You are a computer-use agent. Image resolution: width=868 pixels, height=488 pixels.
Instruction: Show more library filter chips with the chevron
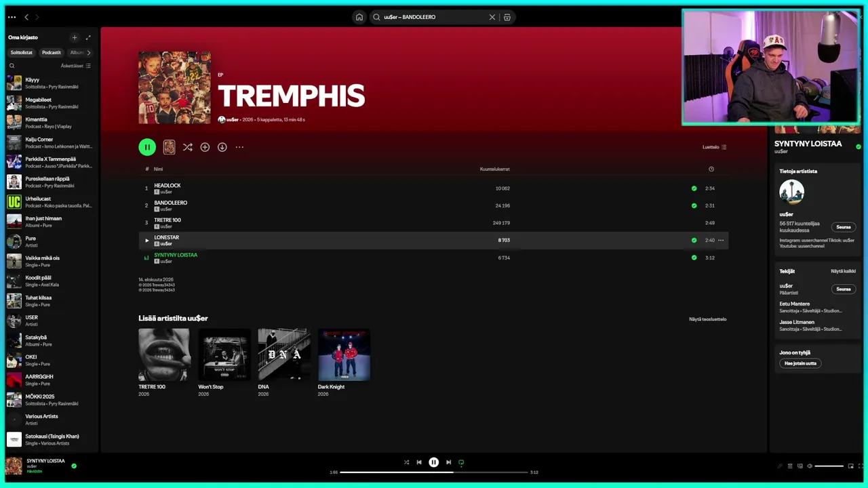click(88, 52)
